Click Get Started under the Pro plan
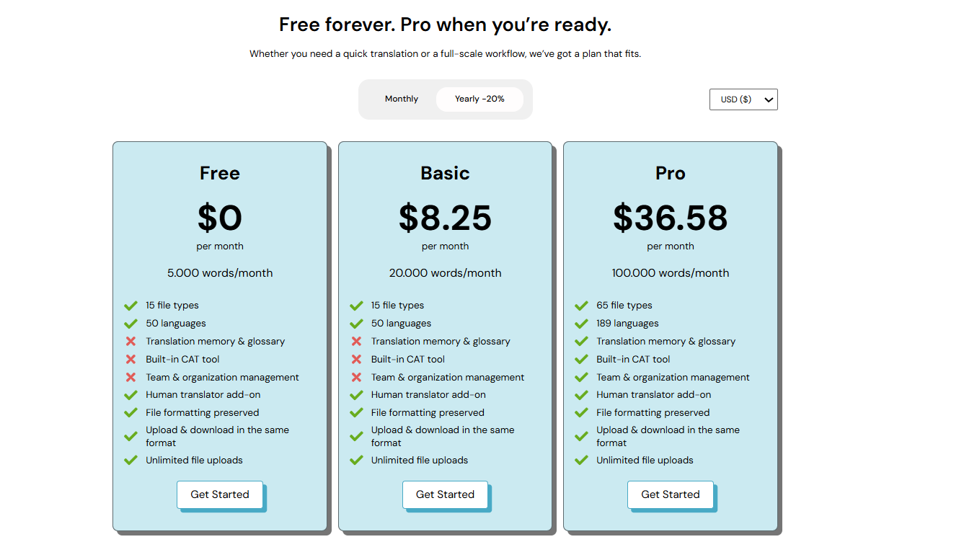 (670, 494)
